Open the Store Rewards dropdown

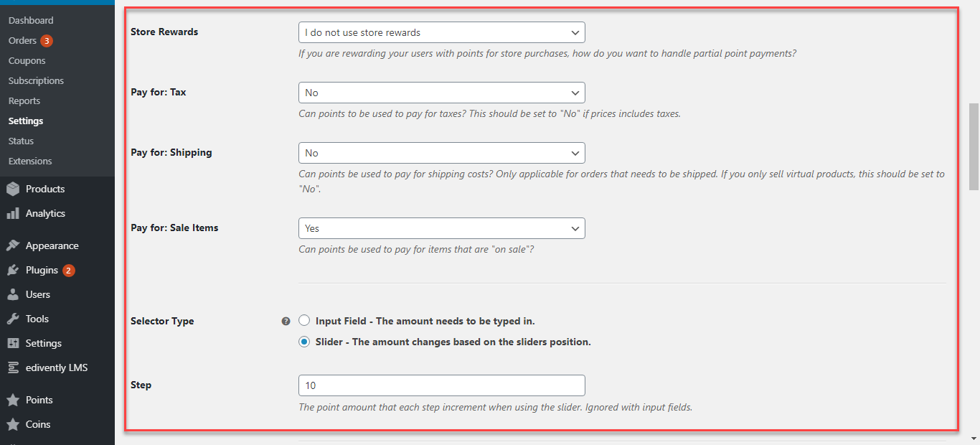click(442, 32)
